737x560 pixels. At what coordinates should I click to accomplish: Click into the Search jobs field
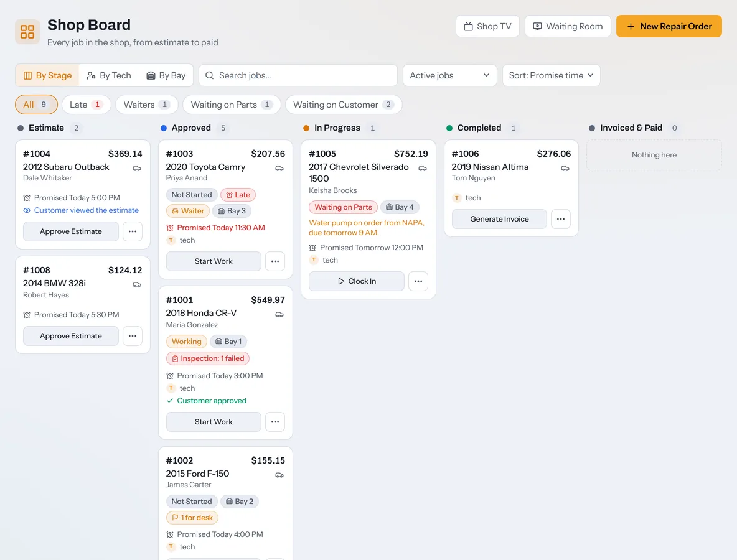pyautogui.click(x=298, y=75)
